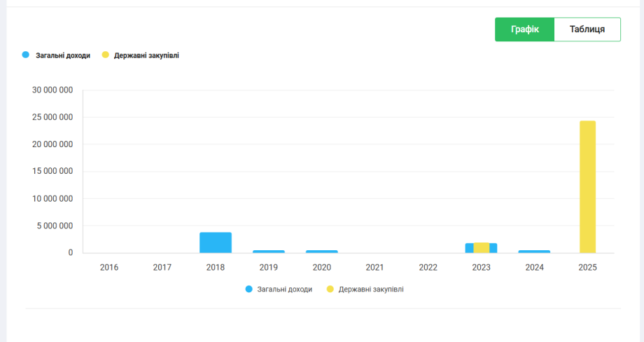Image resolution: width=644 pixels, height=342 pixels.
Task: Click the 30 000 000 y-axis label
Action: 52,90
